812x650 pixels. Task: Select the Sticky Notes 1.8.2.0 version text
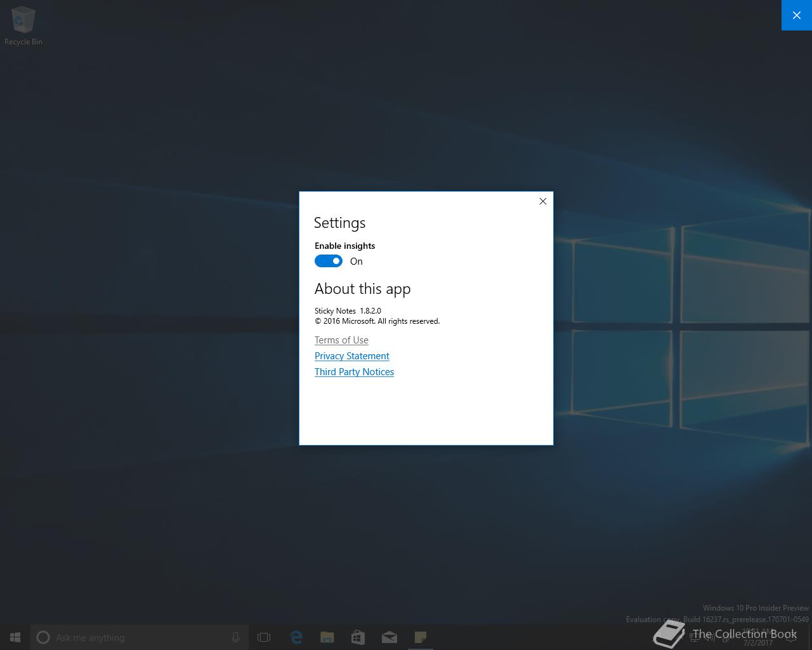348,311
